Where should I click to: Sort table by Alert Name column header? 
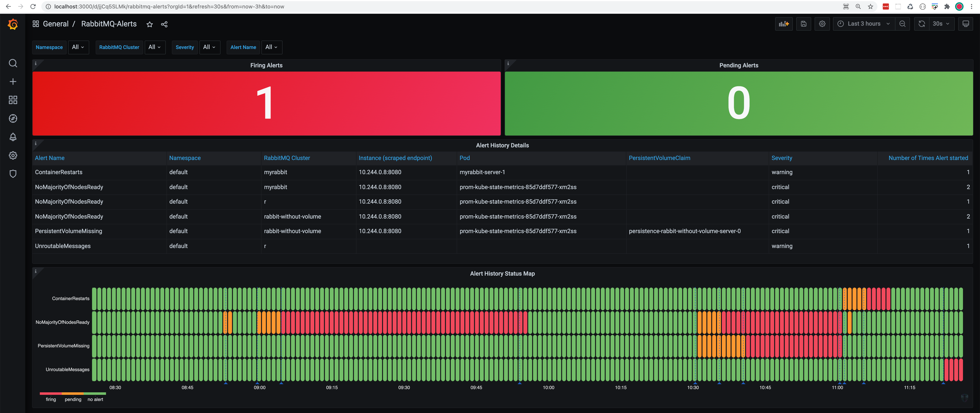tap(49, 158)
